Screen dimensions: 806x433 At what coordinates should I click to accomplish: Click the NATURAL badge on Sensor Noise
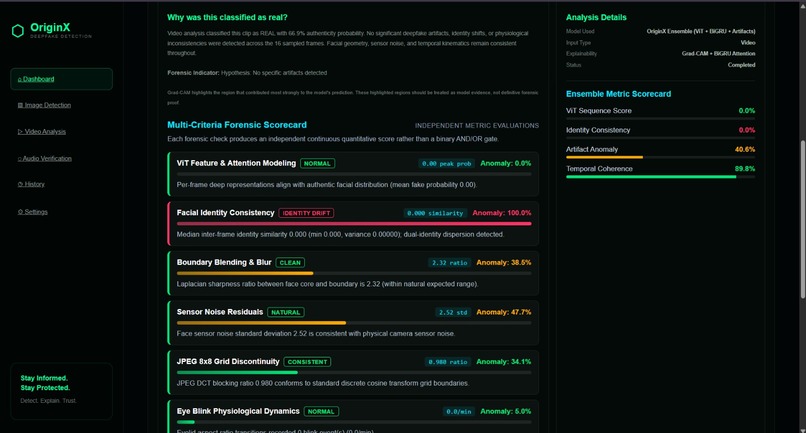pyautogui.click(x=286, y=312)
